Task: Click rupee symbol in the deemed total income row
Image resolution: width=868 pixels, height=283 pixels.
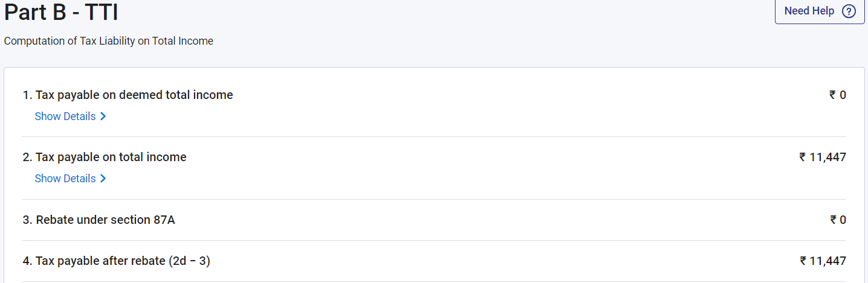Action: [x=833, y=95]
